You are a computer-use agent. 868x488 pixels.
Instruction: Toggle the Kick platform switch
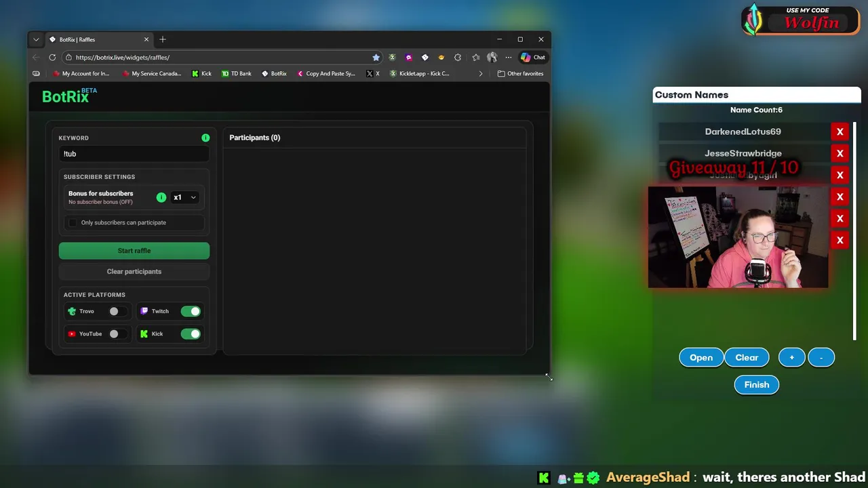(x=191, y=333)
